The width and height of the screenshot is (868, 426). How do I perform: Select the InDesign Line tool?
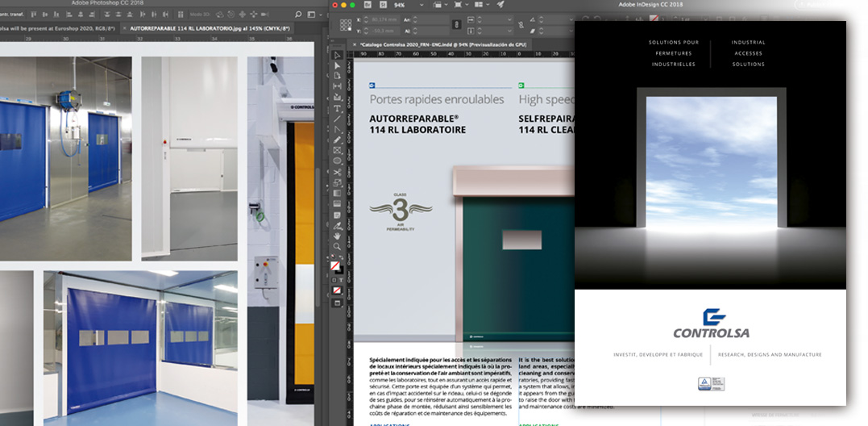click(337, 119)
